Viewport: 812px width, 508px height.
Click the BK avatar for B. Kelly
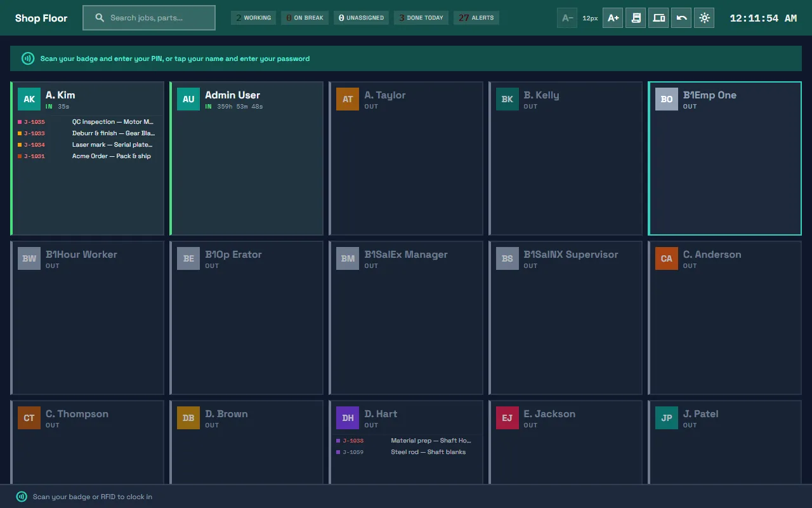pyautogui.click(x=507, y=99)
